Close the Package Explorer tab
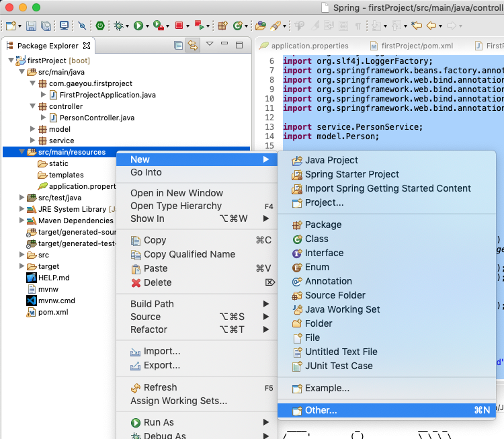This screenshot has width=504, height=439. click(x=87, y=46)
